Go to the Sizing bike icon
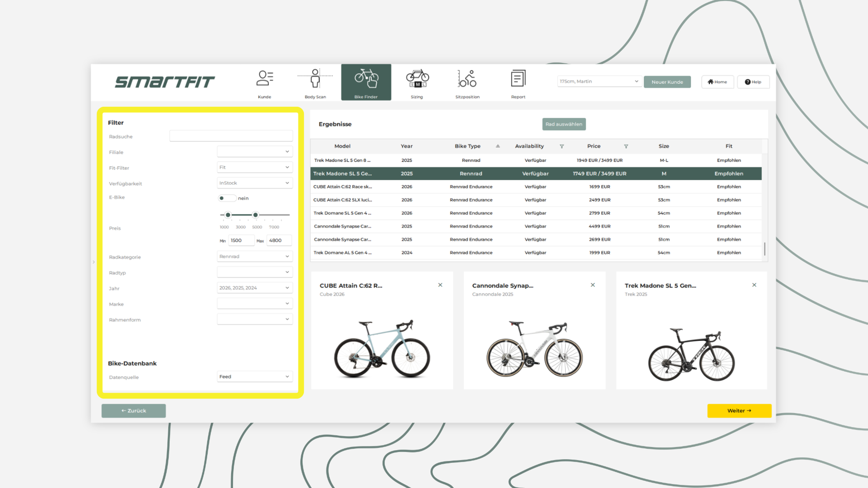The width and height of the screenshot is (868, 488). tap(417, 78)
